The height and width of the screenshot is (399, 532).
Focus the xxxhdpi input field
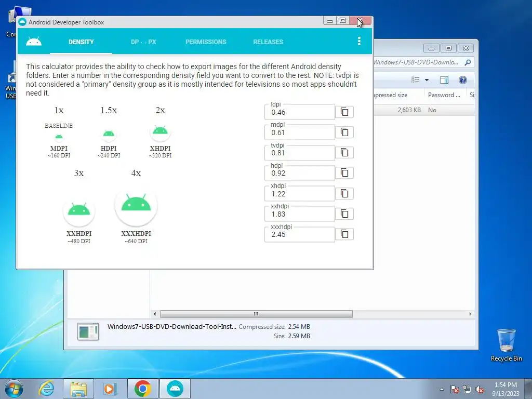[x=300, y=234]
